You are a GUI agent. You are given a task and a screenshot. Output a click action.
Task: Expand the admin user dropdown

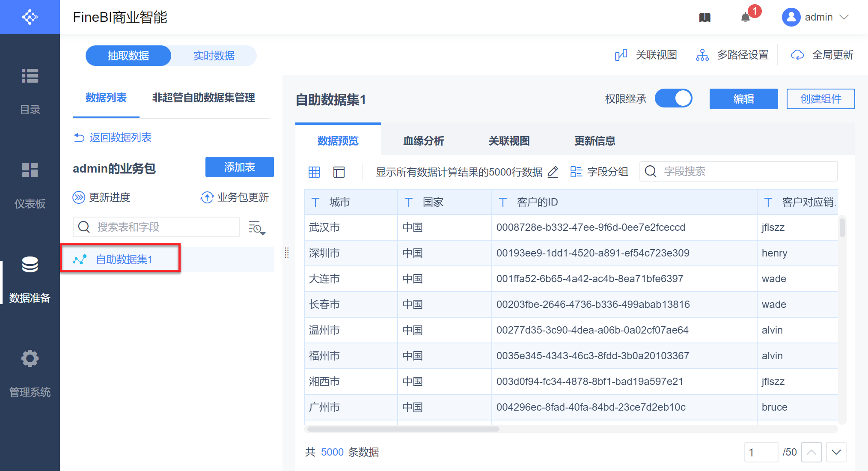pos(844,17)
